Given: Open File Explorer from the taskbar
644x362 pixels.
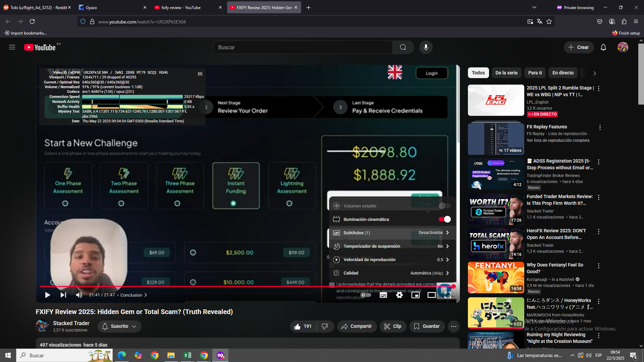Looking at the screenshot, I should pos(171,355).
